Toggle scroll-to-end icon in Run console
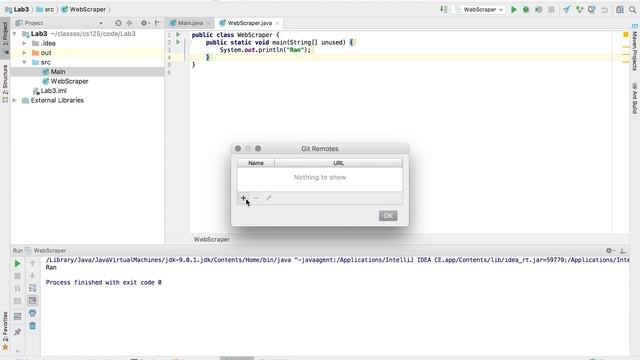The image size is (640, 360). pos(33,301)
